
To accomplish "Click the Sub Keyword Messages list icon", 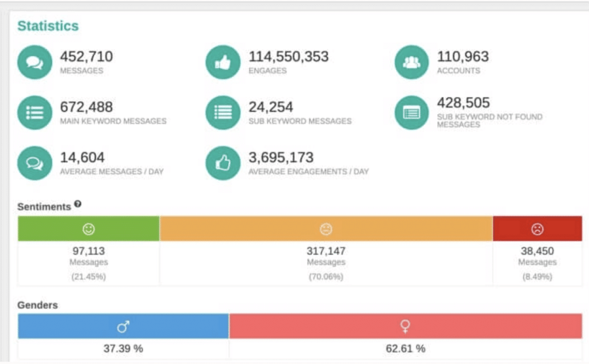I will click(x=223, y=113).
